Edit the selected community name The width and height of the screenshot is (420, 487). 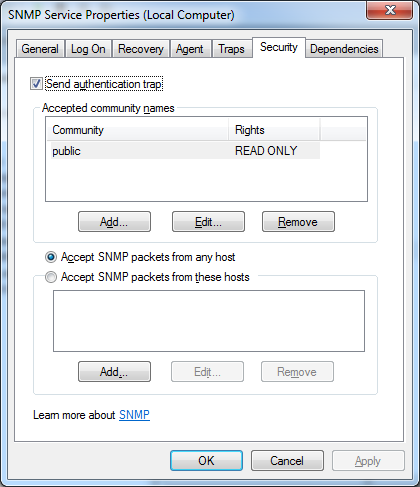click(x=208, y=222)
